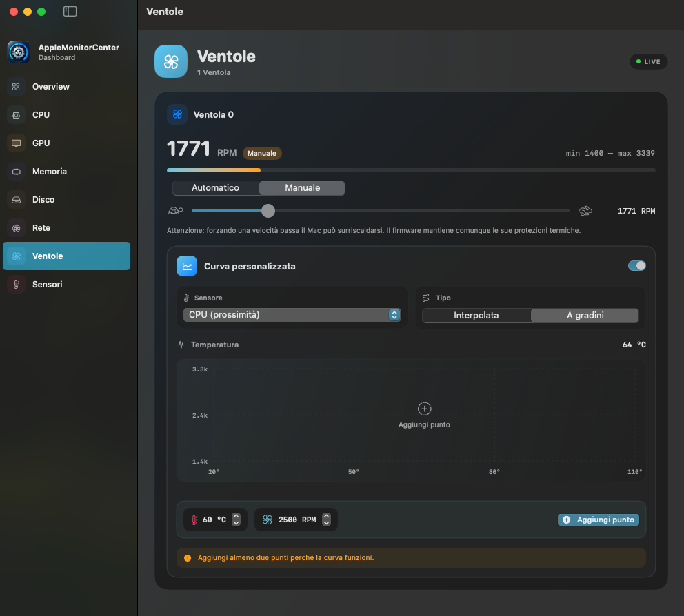
Task: Select Ventole in the sidebar
Action: point(66,256)
